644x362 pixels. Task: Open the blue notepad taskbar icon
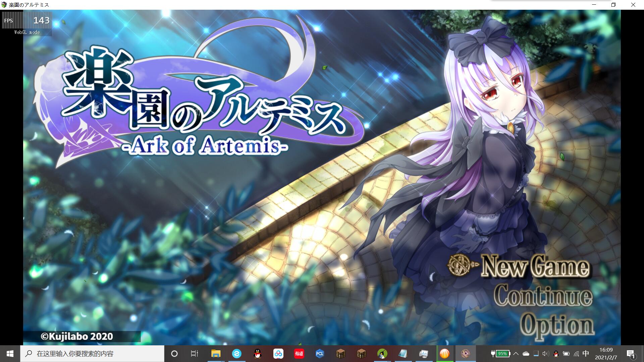click(x=403, y=354)
